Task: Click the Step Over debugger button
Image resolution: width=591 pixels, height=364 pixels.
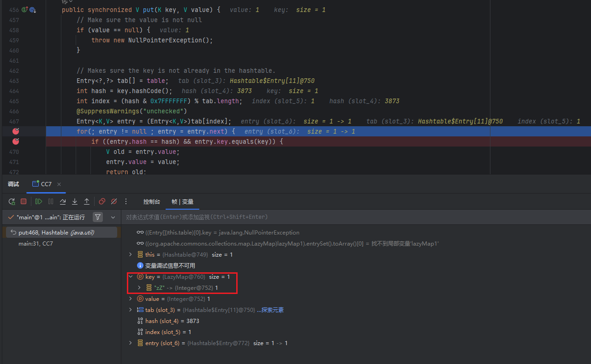Action: point(63,201)
